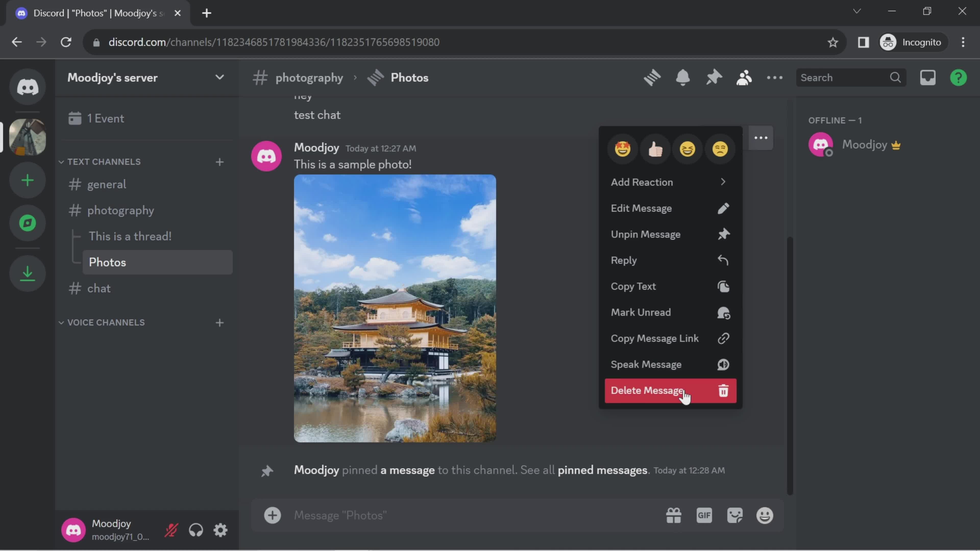The width and height of the screenshot is (980, 551).
Task: Expand the Add Reaction submenu
Action: tap(670, 182)
